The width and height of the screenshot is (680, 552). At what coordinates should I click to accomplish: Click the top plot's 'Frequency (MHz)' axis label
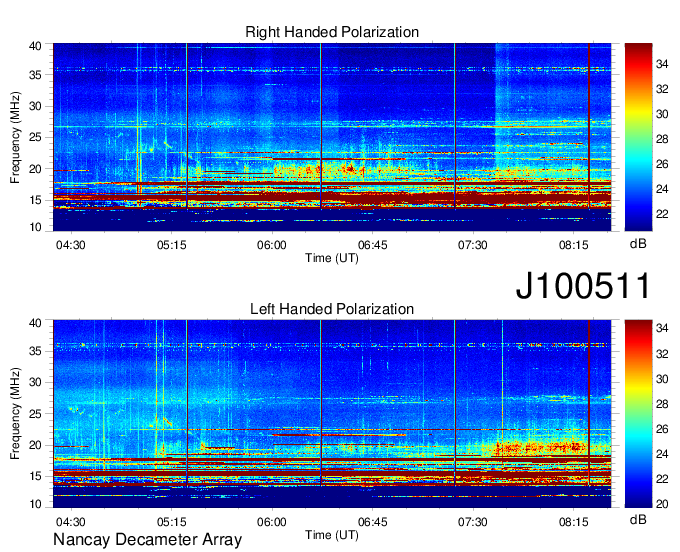pyautogui.click(x=15, y=137)
